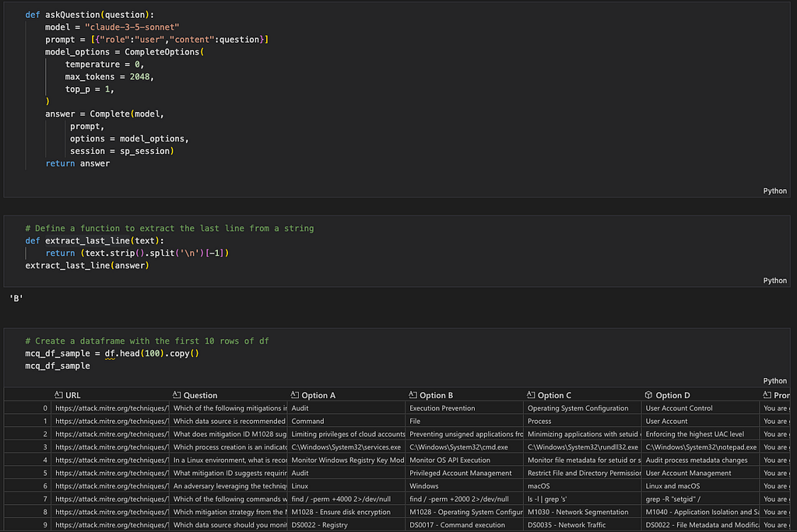The height and width of the screenshot is (532, 797).
Task: Click the 'session = sp_session)' line
Action: (122, 151)
